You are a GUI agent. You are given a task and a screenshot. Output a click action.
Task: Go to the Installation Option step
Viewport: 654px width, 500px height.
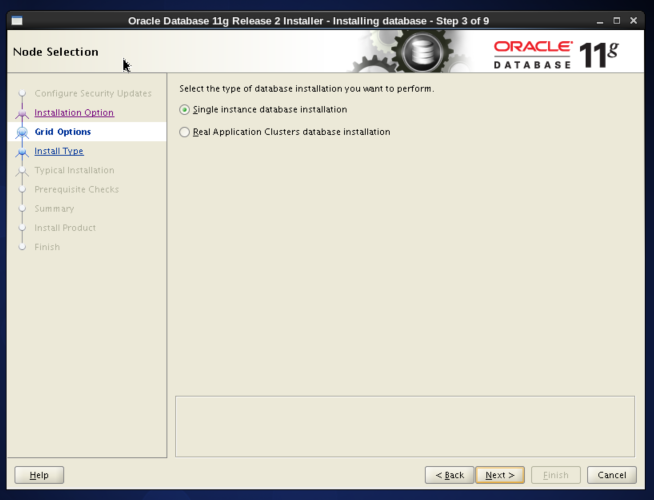pyautogui.click(x=74, y=113)
